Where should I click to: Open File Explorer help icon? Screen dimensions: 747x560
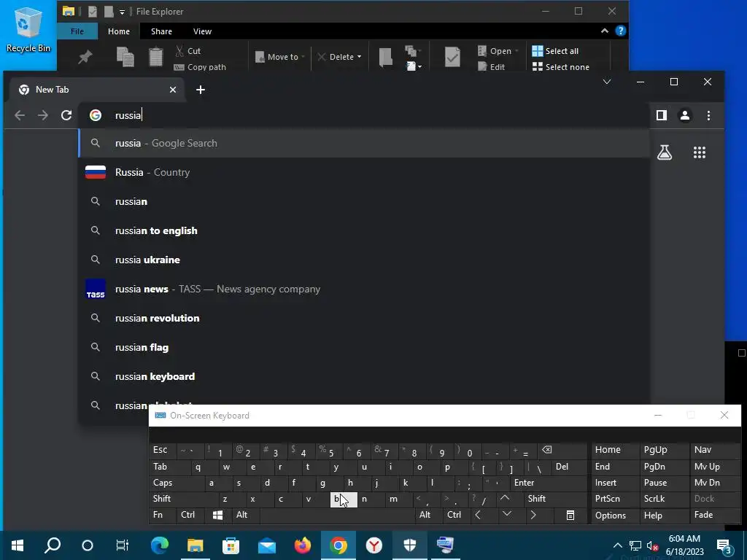[x=620, y=31]
